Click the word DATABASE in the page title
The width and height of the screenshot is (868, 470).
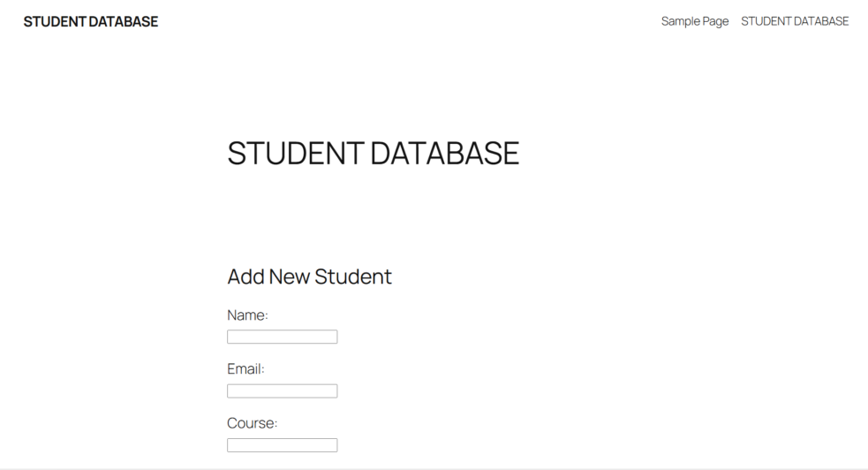tap(444, 154)
